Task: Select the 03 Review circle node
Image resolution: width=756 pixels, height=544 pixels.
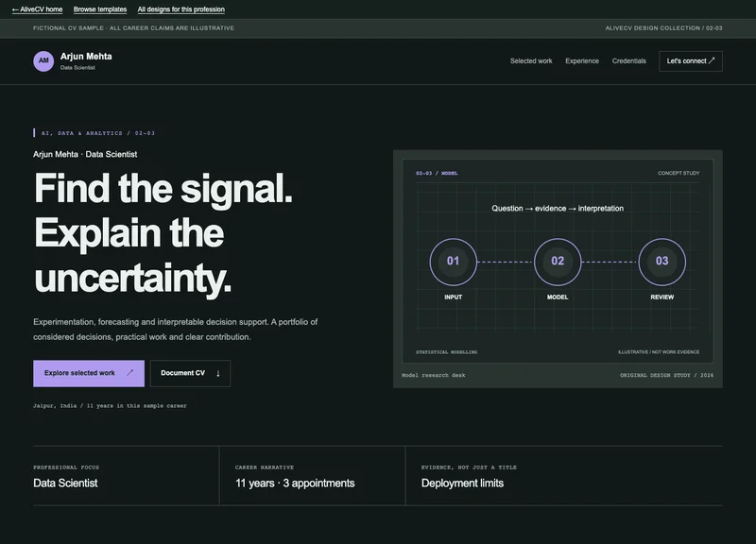Action: click(662, 262)
